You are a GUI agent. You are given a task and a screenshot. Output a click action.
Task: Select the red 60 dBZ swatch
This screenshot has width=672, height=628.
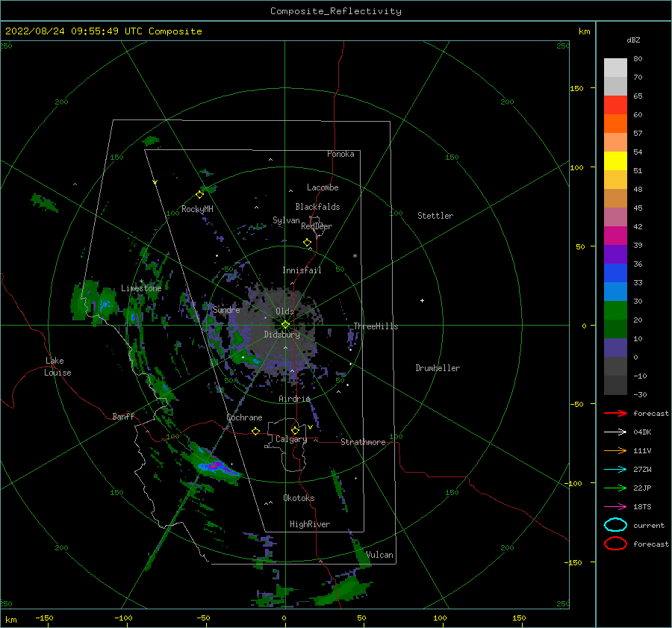tap(615, 105)
